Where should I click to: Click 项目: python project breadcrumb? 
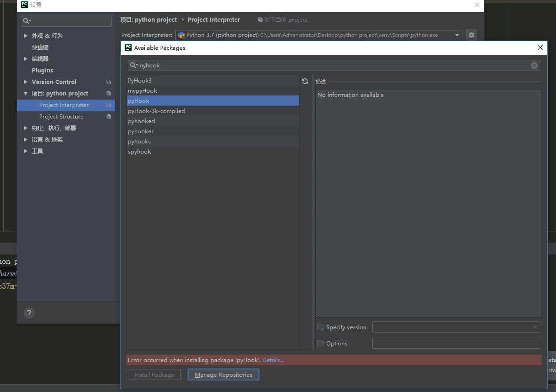click(x=149, y=20)
